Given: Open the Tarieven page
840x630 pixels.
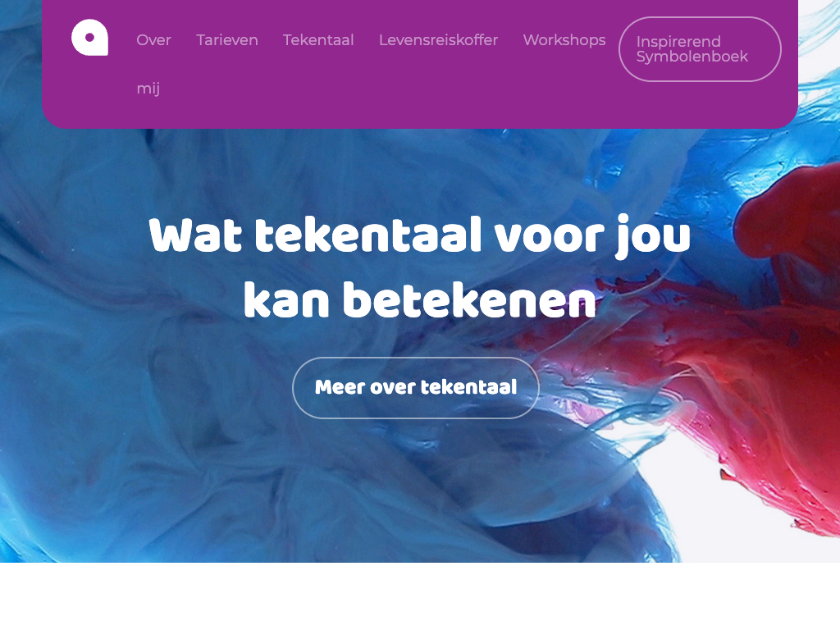Looking at the screenshot, I should tap(227, 40).
